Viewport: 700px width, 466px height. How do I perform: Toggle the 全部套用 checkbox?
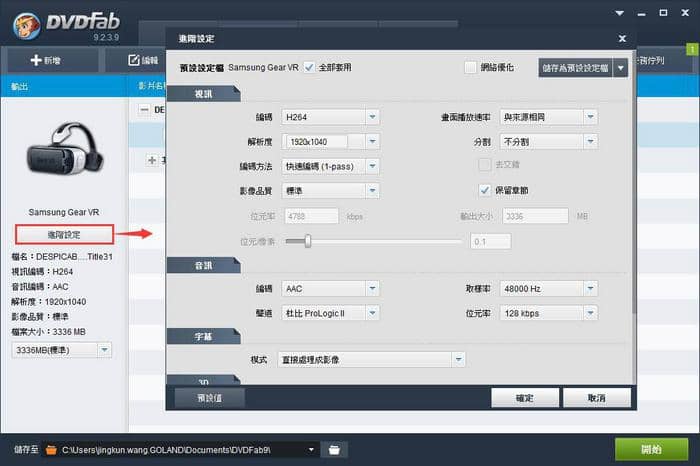coord(309,67)
